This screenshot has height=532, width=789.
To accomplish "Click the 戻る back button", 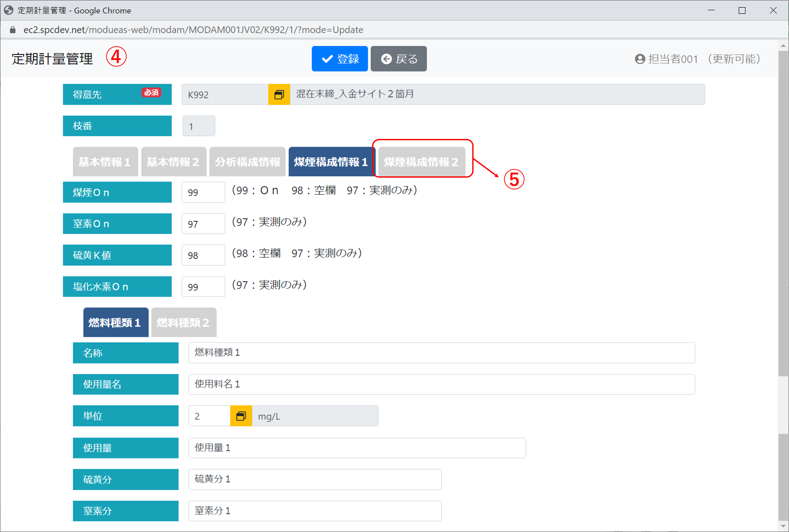I will pyautogui.click(x=399, y=59).
